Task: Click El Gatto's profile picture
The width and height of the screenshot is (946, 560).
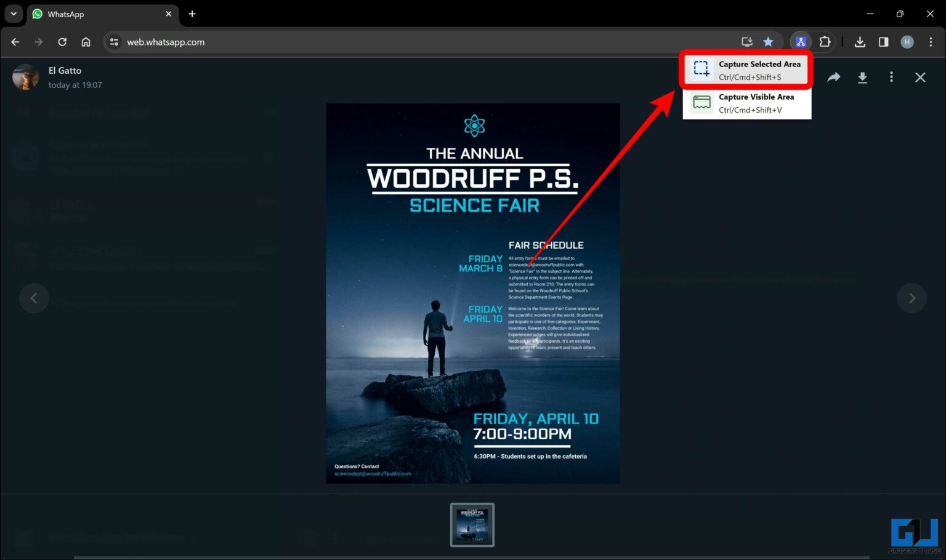Action: (x=25, y=77)
